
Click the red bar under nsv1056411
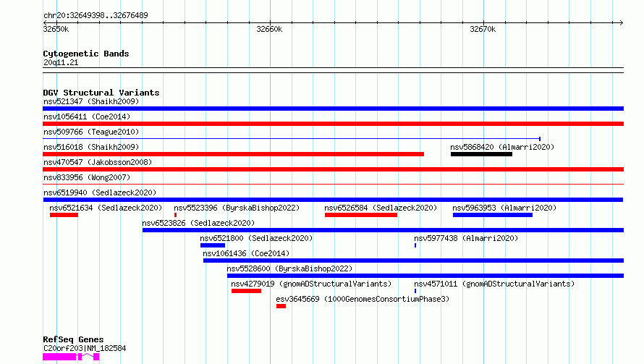[x=333, y=124]
